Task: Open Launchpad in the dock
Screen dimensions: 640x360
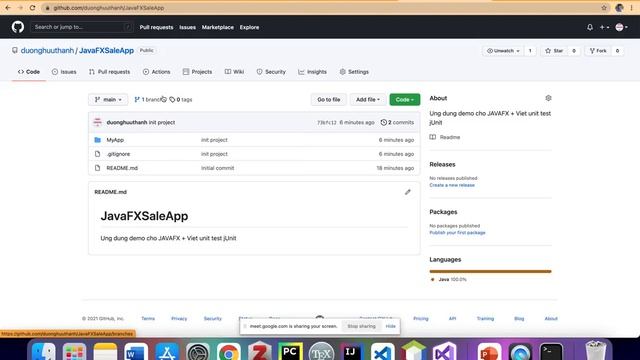Action: click(74, 351)
